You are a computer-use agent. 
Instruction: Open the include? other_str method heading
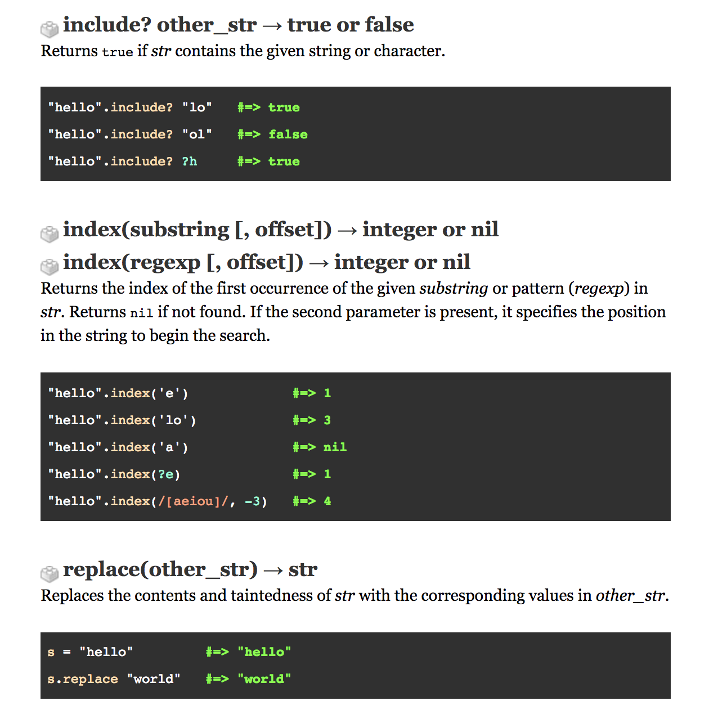click(238, 25)
